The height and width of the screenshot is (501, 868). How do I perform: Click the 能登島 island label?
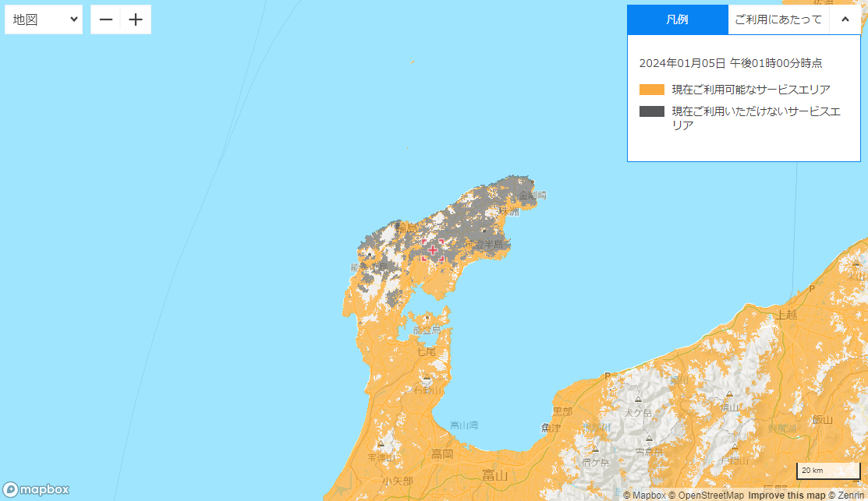tap(427, 330)
